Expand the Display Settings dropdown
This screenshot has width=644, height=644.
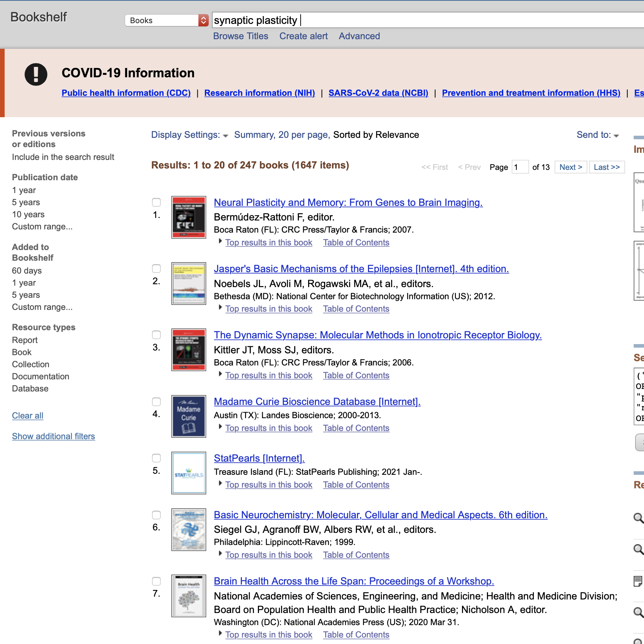click(x=189, y=135)
